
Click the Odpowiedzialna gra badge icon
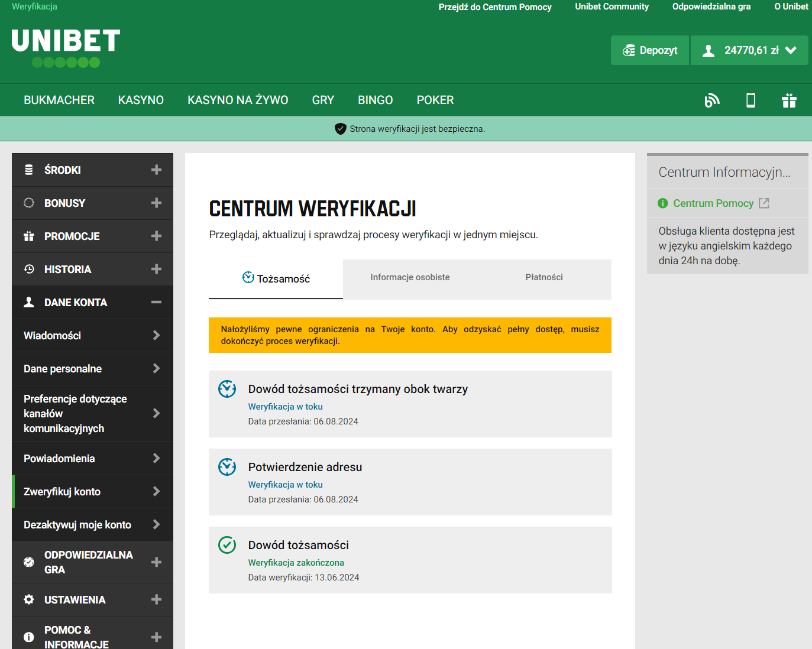(28, 562)
